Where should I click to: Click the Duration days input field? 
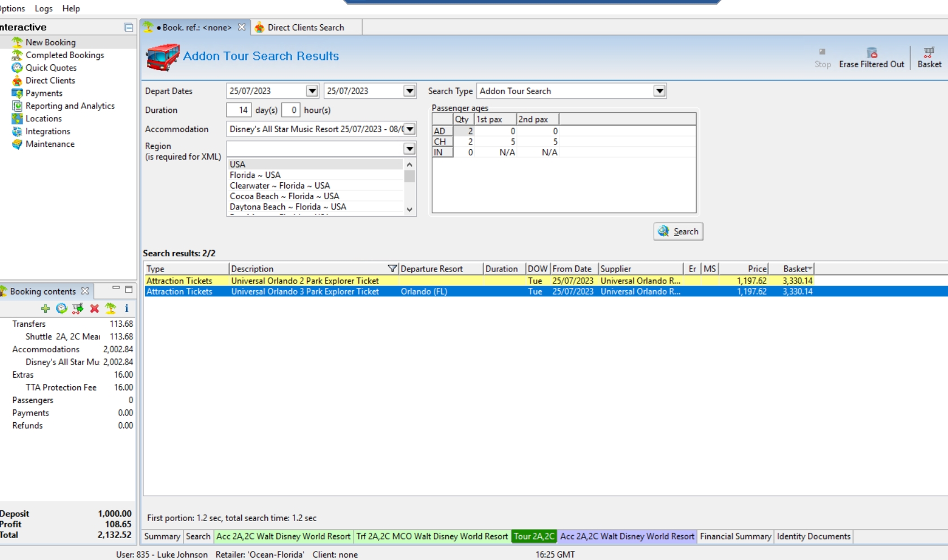pyautogui.click(x=239, y=110)
